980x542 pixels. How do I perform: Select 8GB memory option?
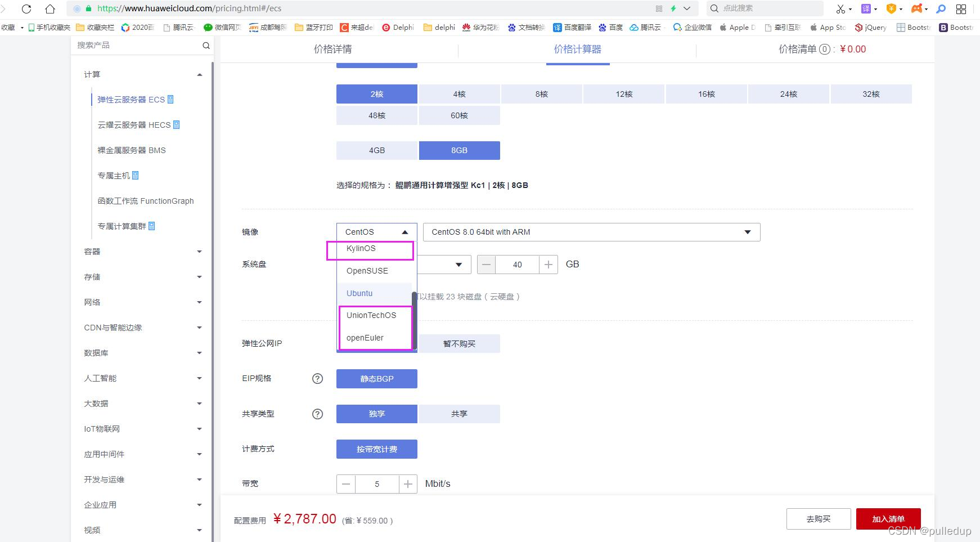pyautogui.click(x=459, y=150)
